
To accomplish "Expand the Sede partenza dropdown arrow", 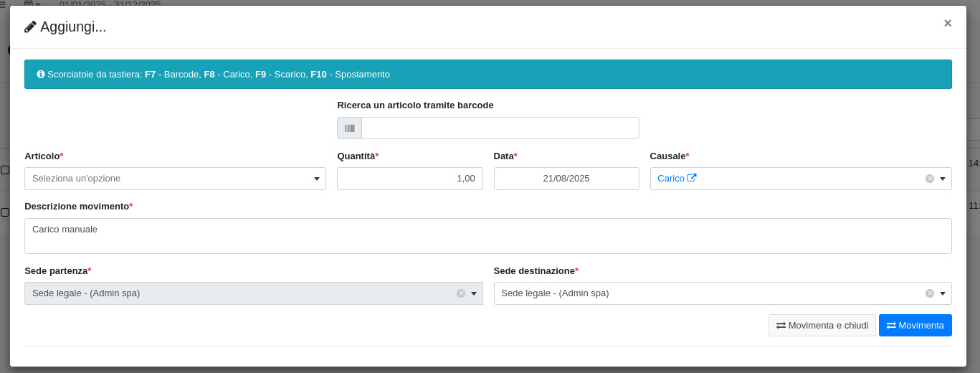I will click(x=474, y=293).
